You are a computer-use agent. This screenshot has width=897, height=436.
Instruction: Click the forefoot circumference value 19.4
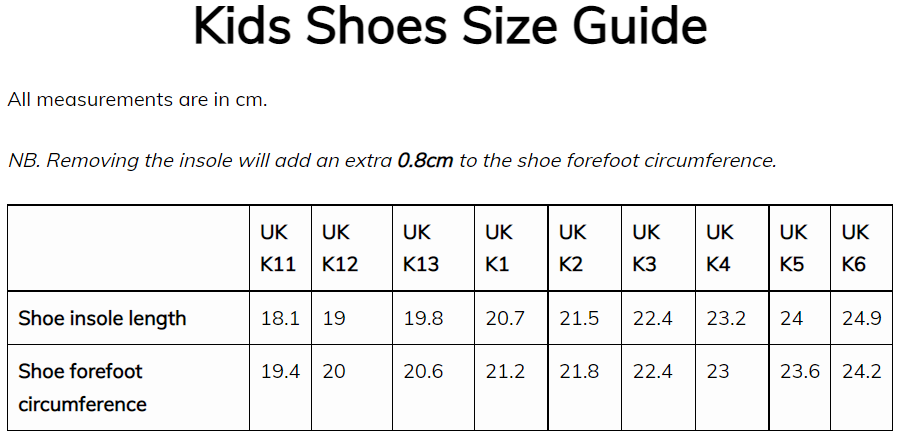click(281, 372)
